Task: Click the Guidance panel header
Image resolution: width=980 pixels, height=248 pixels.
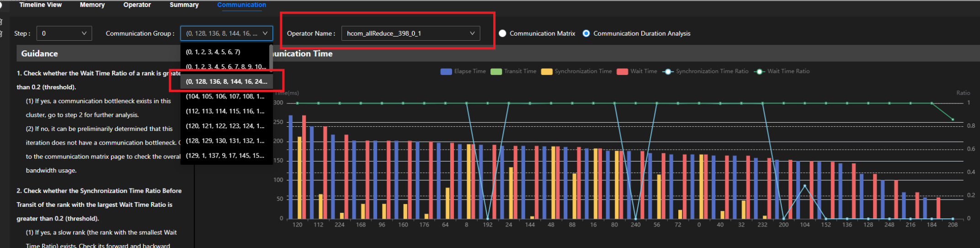Action: 98,54
